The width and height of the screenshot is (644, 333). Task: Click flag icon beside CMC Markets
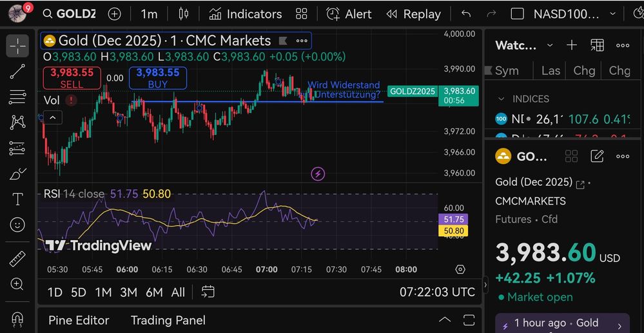(282, 41)
